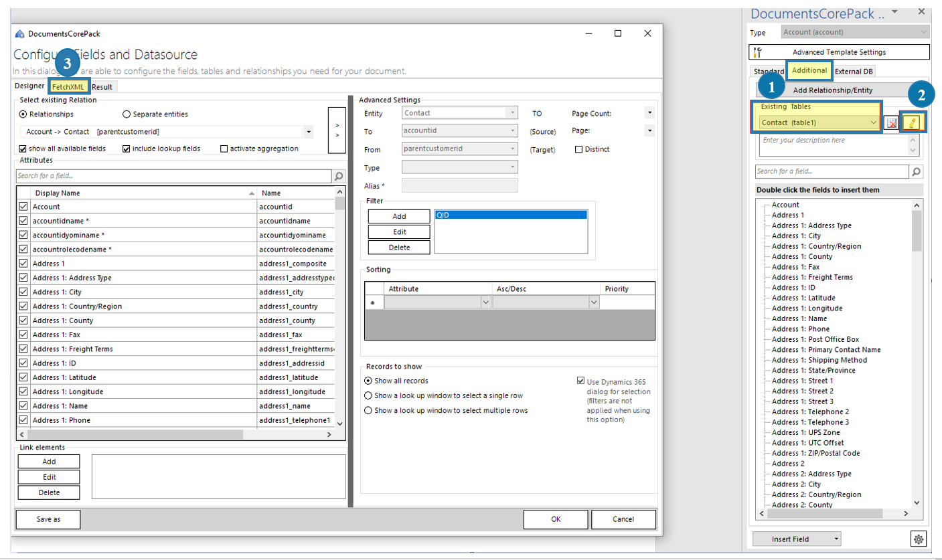Close the DocumentsCorePack task pane
This screenshot has width=942, height=560.
(x=921, y=12)
